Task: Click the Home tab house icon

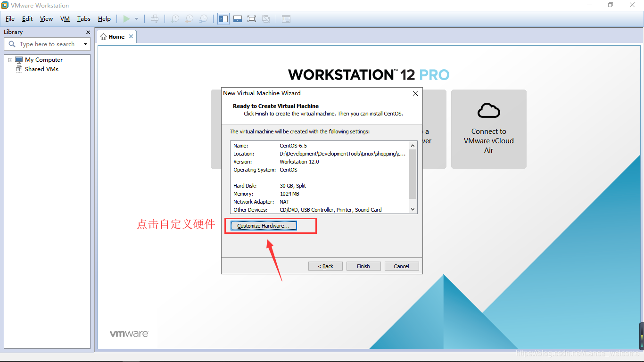Action: 104,37
